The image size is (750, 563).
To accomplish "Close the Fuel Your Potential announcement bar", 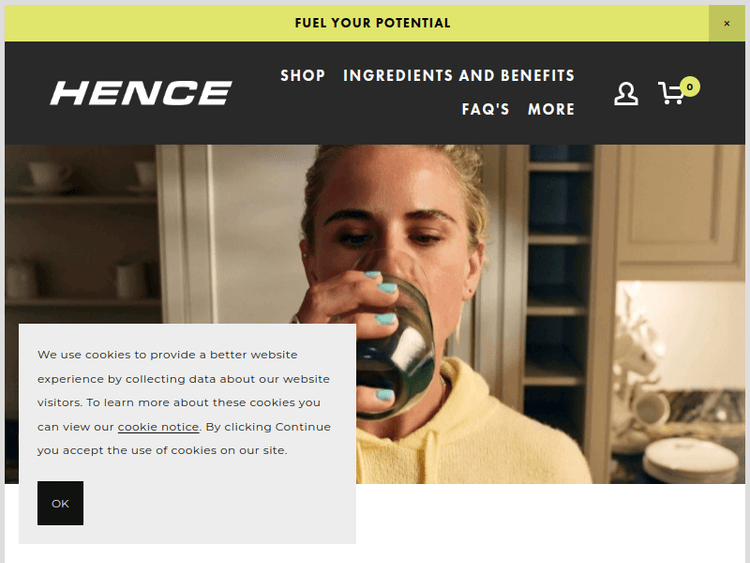I will pyautogui.click(x=727, y=23).
